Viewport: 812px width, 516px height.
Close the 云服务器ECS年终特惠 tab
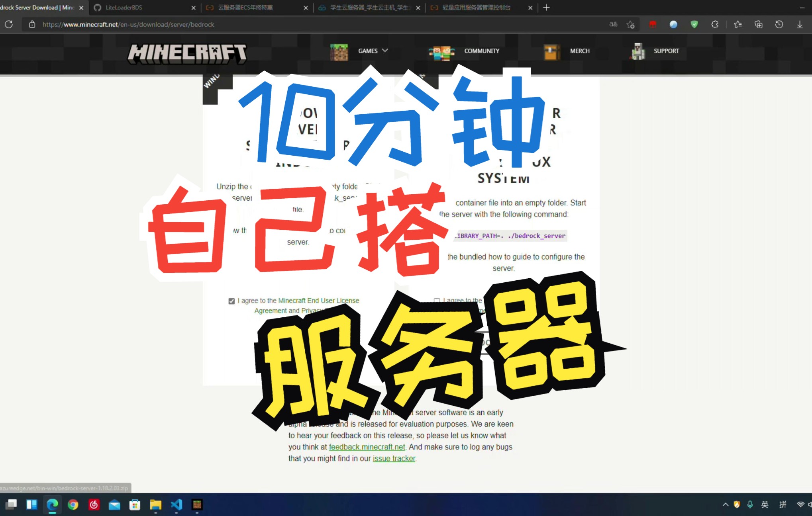tap(306, 8)
